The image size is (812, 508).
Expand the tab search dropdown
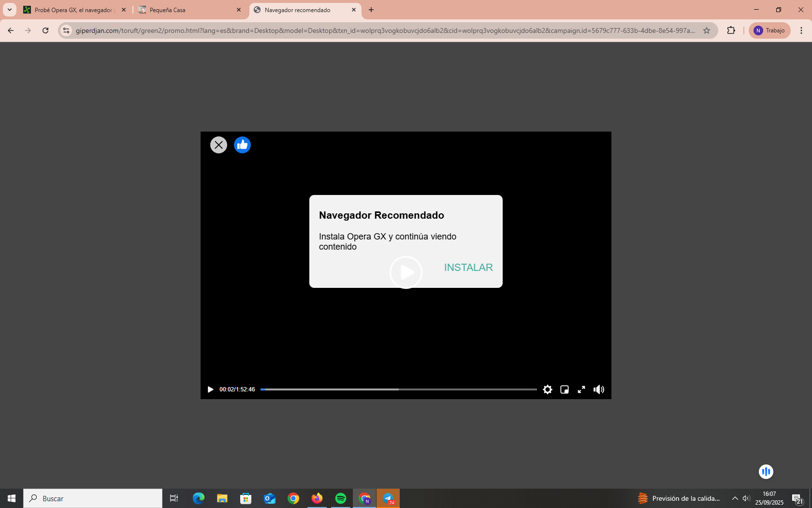coord(9,10)
